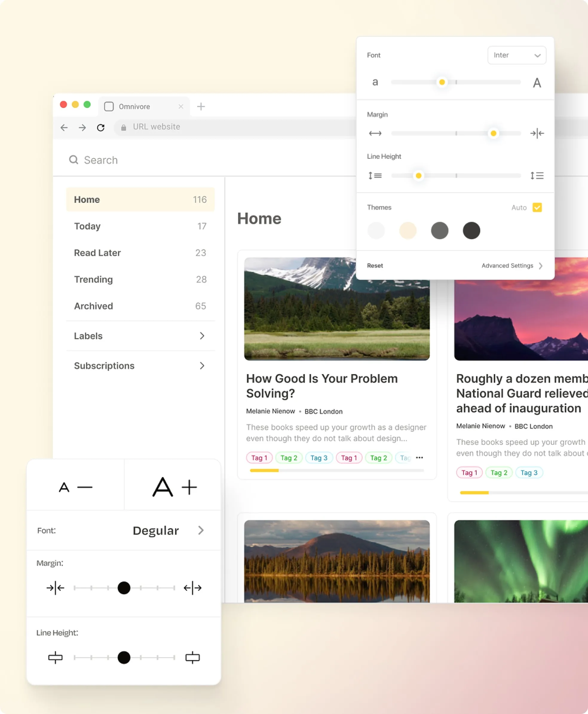Viewport: 588px width, 714px height.
Task: Open the 'Roughly a dozen' National Guard article
Action: 522,393
